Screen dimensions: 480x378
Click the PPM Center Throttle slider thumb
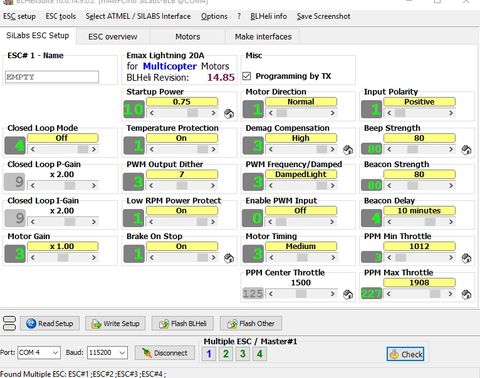coord(301,294)
